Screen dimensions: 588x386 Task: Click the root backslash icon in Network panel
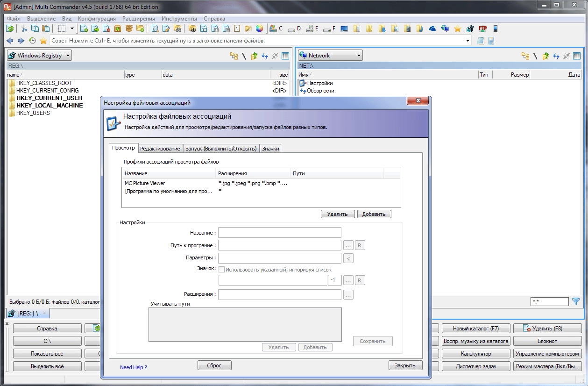[x=536, y=56]
